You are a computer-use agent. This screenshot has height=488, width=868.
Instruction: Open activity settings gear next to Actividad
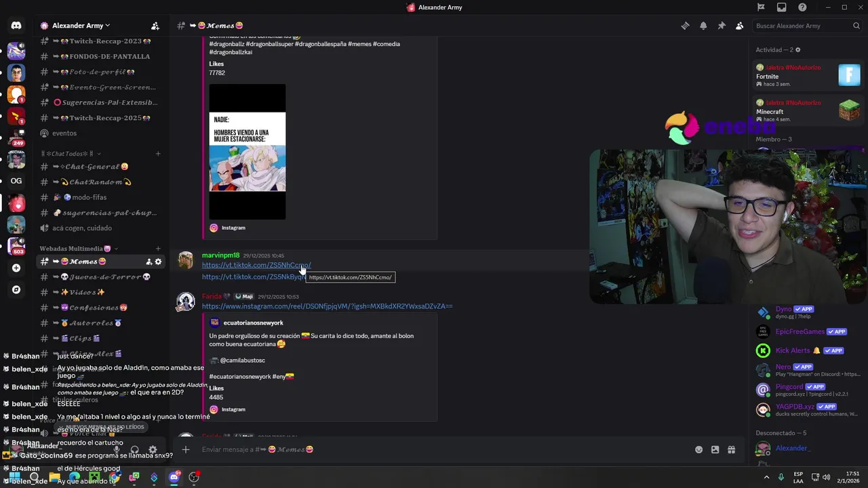tap(797, 49)
